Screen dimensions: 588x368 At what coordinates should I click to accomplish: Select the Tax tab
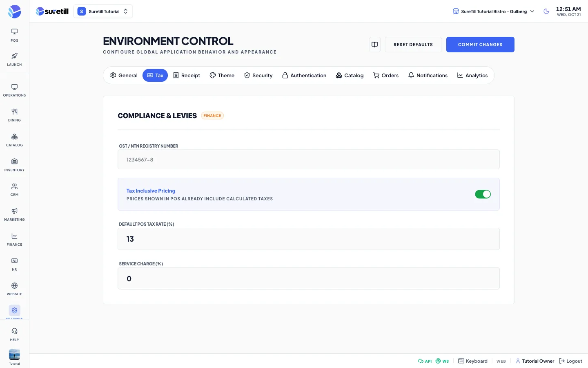pos(155,75)
